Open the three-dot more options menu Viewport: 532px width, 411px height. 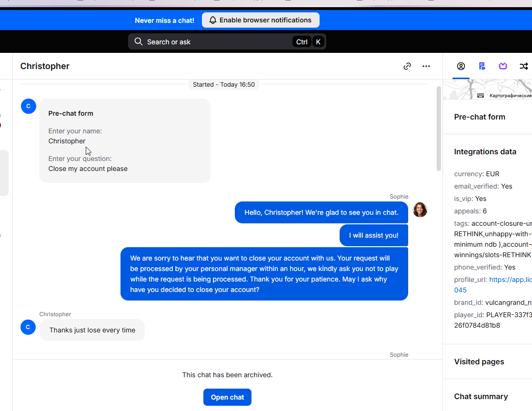tap(426, 66)
